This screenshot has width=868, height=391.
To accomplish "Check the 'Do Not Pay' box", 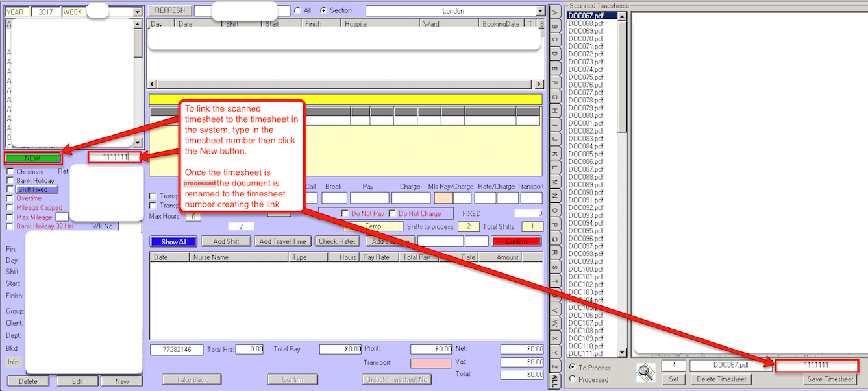I will [x=345, y=213].
